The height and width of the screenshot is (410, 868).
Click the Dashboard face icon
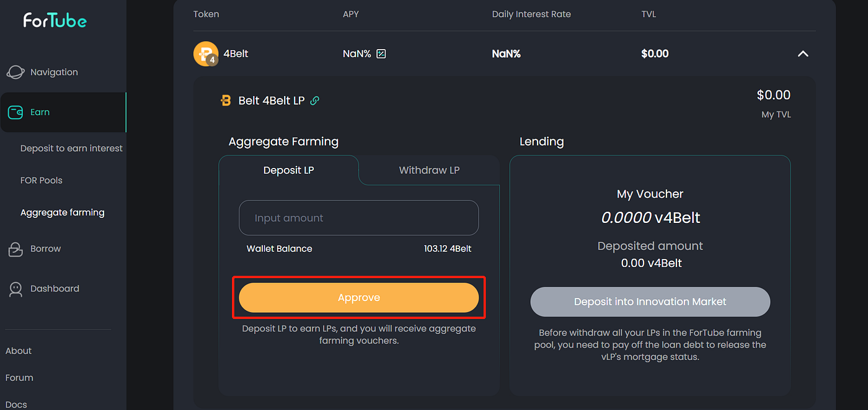click(x=15, y=289)
